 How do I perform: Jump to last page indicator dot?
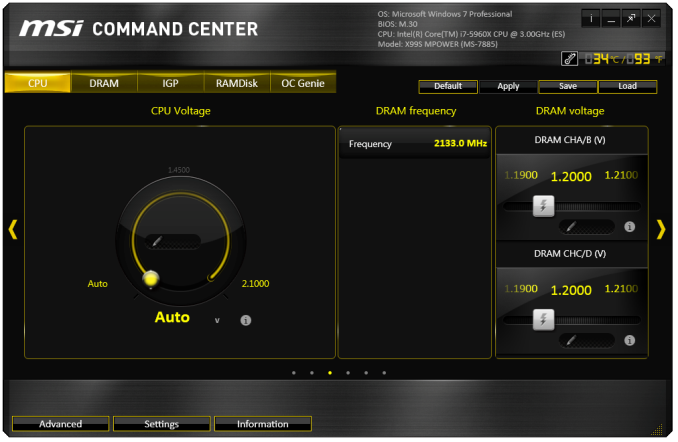(384, 373)
